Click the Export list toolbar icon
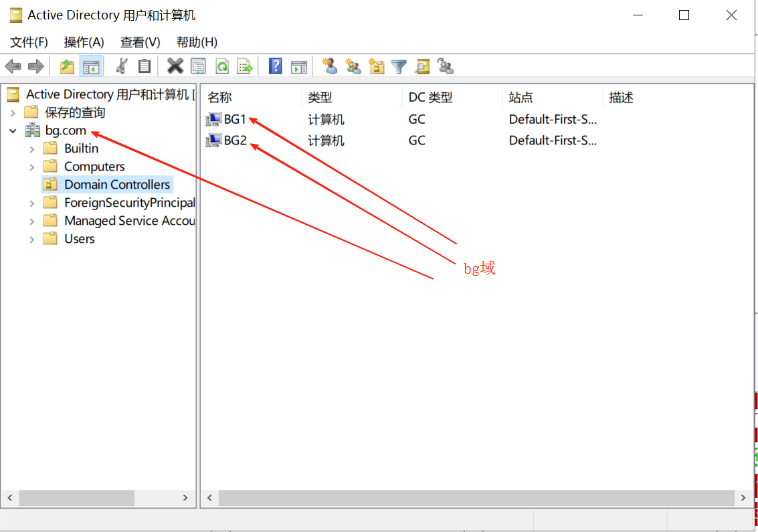The width and height of the screenshot is (758, 532). pos(245,66)
